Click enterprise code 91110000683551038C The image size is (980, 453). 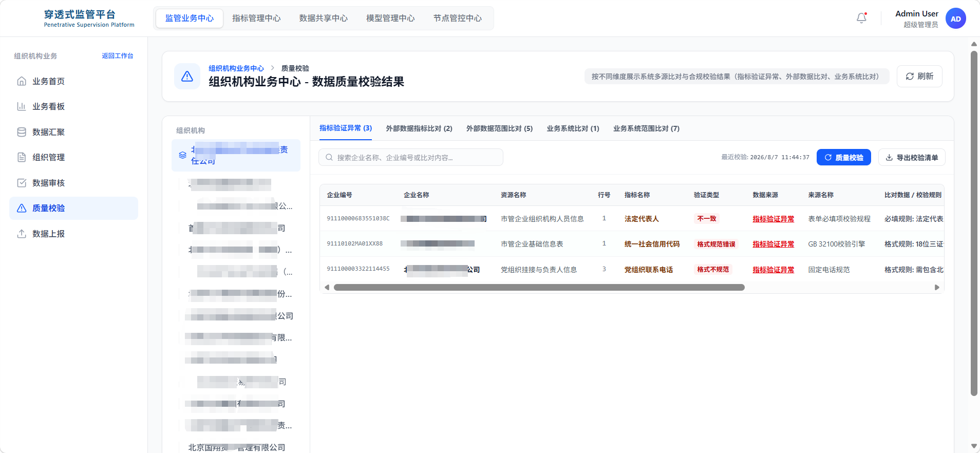(358, 219)
